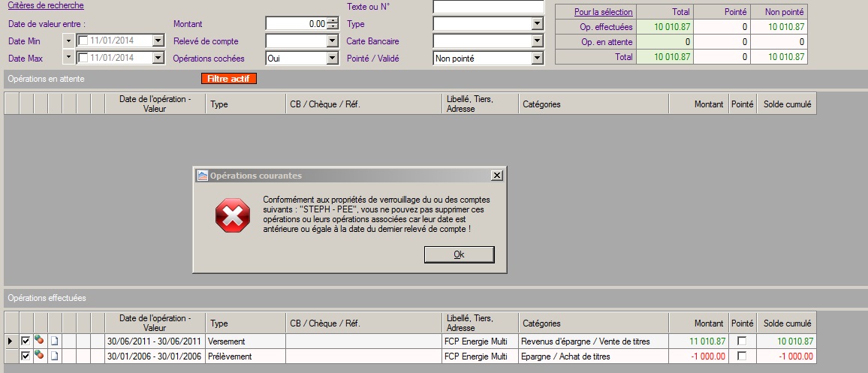Open the Pointé / Validé dropdown
The height and width of the screenshot is (373, 868).
537,58
